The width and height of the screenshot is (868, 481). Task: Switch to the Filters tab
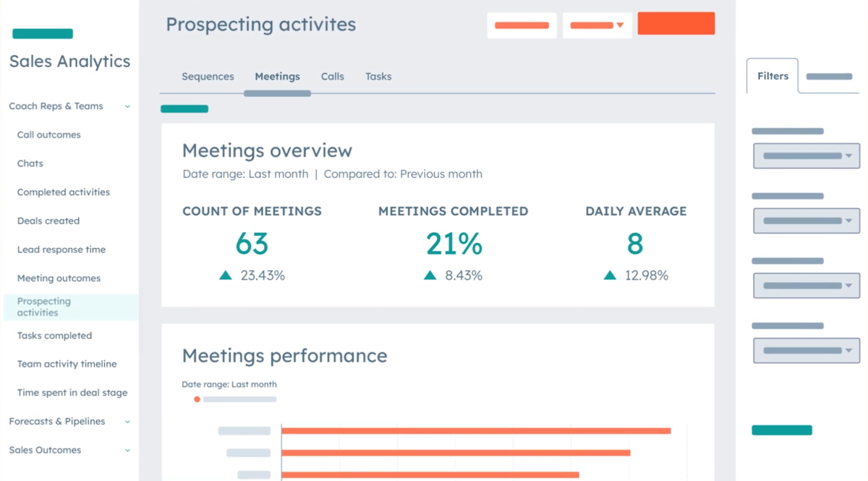click(772, 75)
